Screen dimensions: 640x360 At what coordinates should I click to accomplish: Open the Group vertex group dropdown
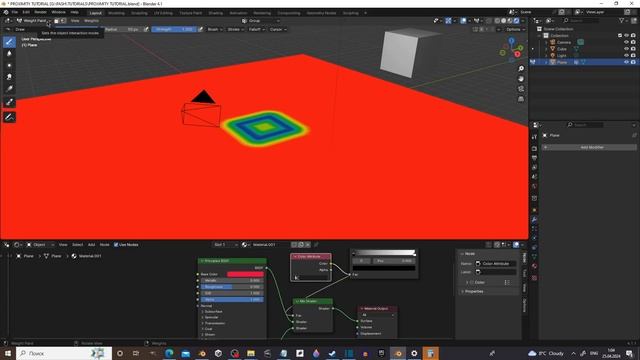pyautogui.click(x=261, y=20)
